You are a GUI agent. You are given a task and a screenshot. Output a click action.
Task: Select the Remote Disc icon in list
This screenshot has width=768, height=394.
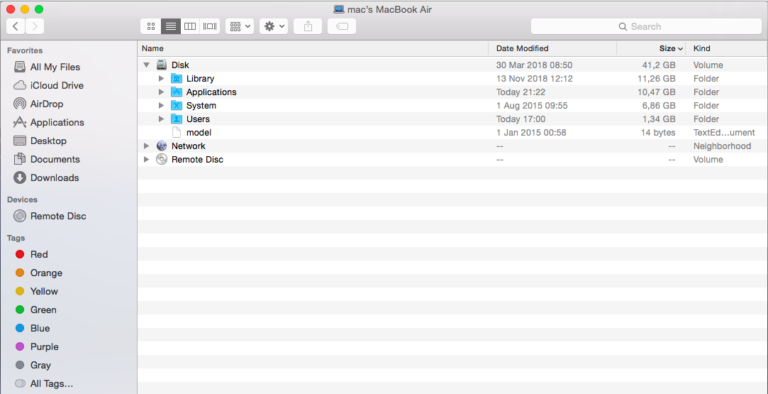click(162, 159)
